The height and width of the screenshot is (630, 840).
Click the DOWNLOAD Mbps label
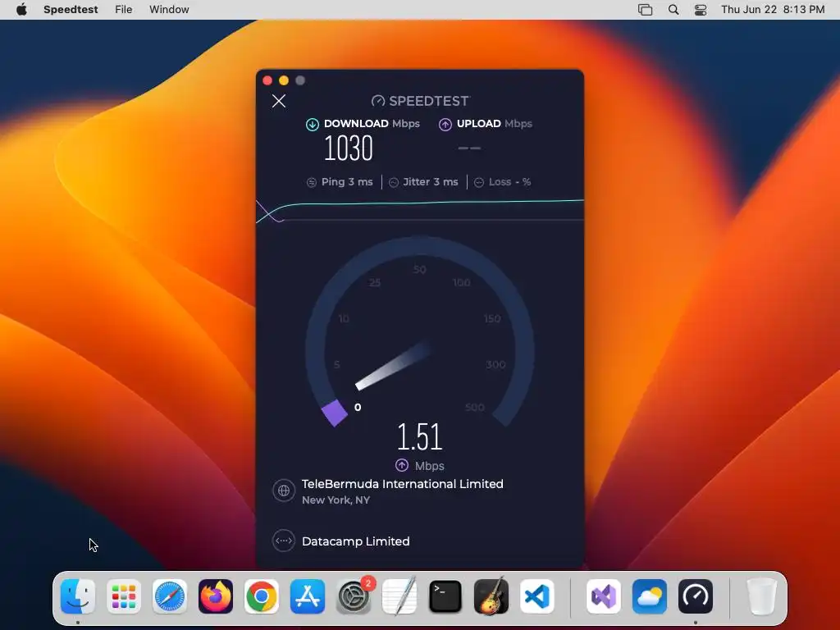click(x=372, y=124)
